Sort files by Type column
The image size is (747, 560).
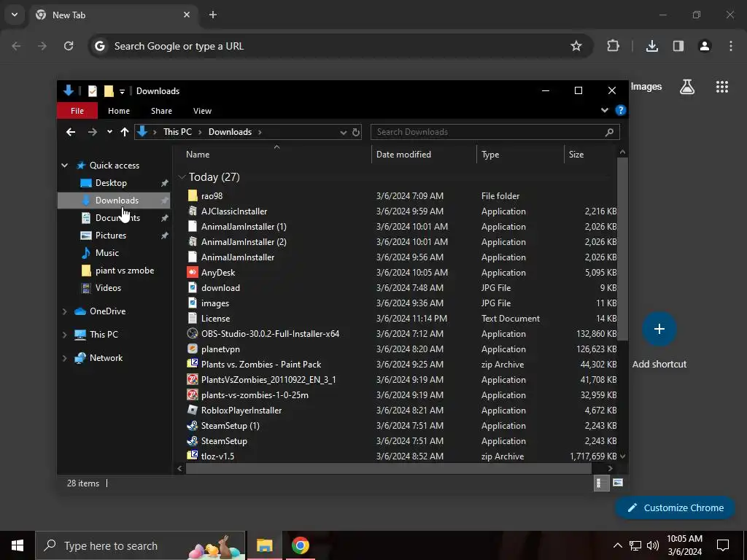[520, 155]
